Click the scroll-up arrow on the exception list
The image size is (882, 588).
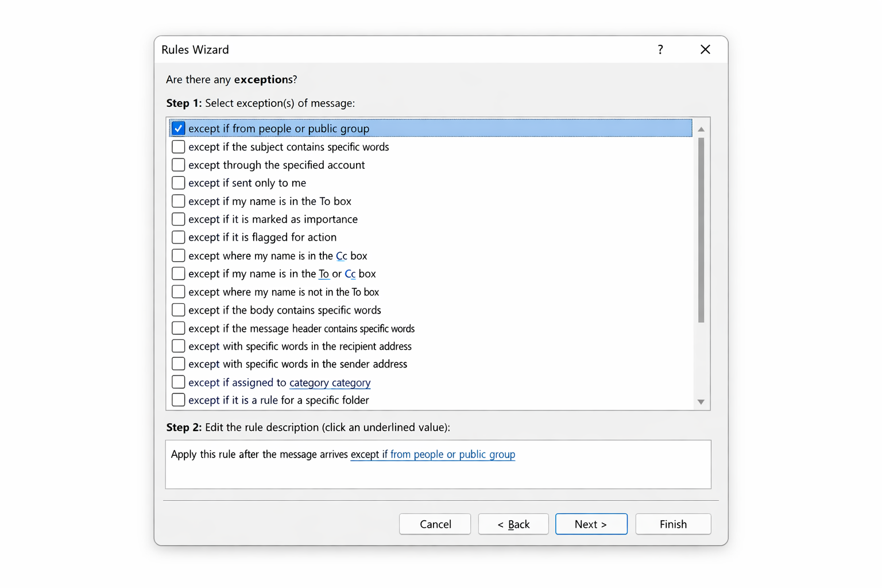point(701,129)
